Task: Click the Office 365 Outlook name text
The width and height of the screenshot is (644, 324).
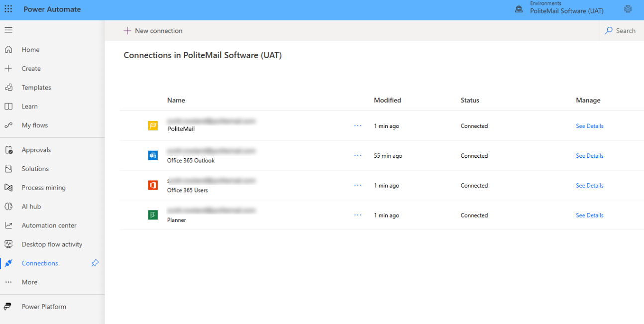Action: coord(191,161)
